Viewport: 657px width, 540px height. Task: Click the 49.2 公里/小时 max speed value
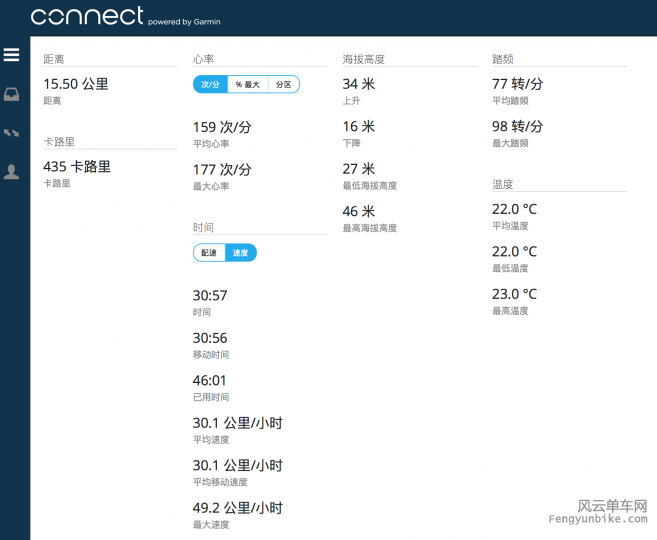click(237, 508)
